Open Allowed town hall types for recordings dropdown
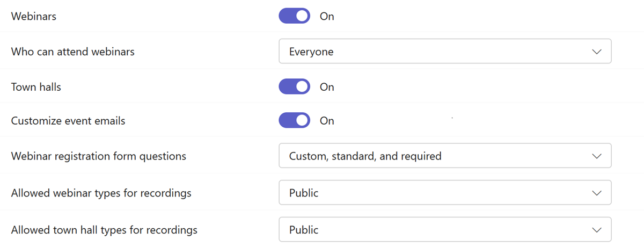644x247 pixels. pos(444,230)
